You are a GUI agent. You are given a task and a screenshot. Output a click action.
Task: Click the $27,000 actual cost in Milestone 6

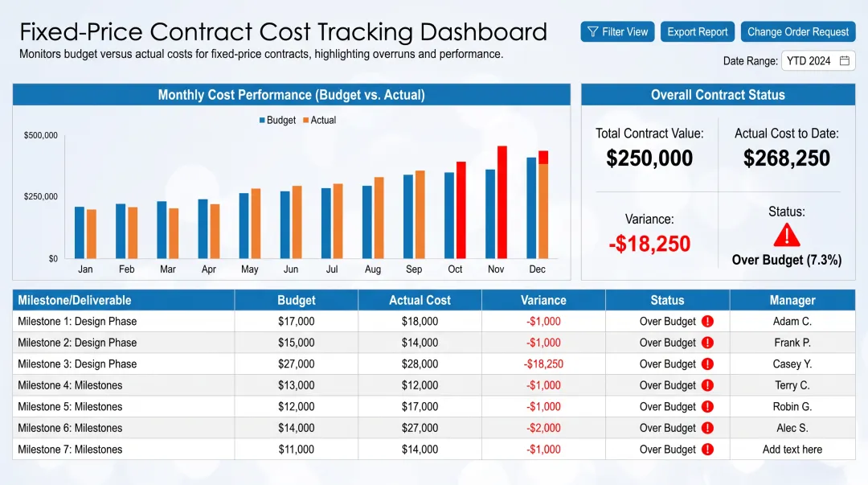[x=420, y=428]
